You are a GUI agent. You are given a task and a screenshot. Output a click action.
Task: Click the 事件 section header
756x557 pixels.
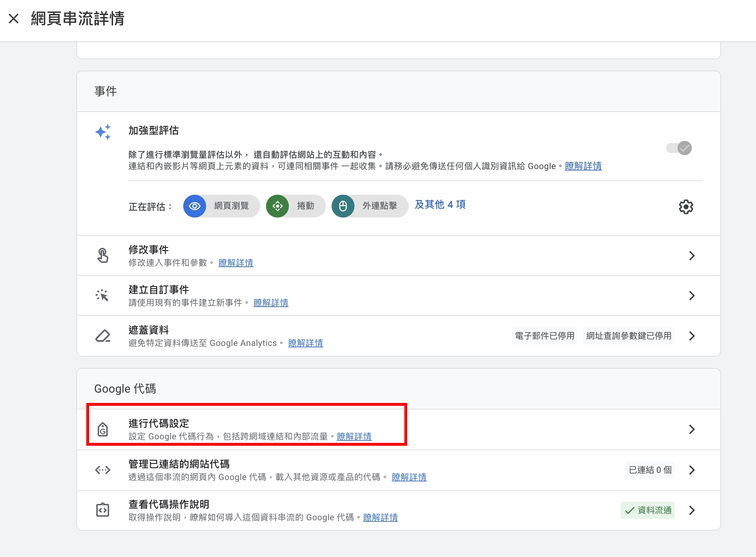tap(106, 91)
